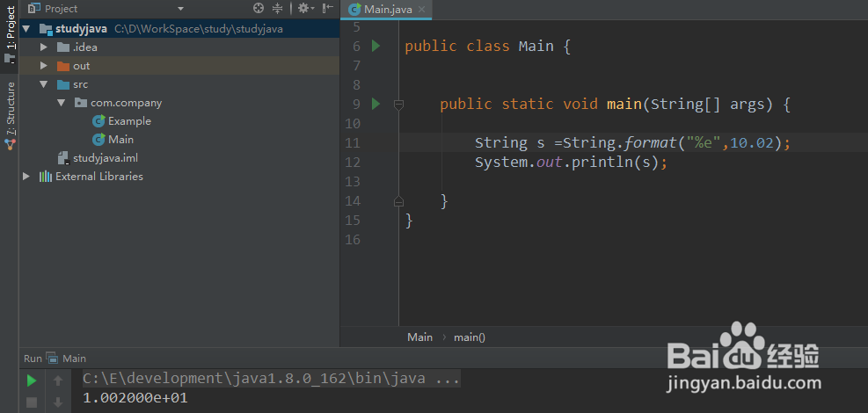Select studyjava.iml file

tap(98, 158)
